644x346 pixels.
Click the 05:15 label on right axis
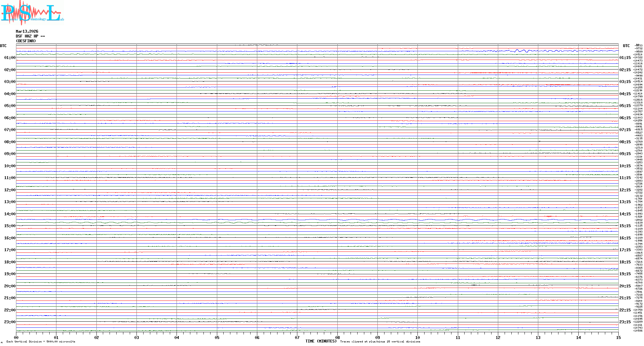click(x=625, y=106)
